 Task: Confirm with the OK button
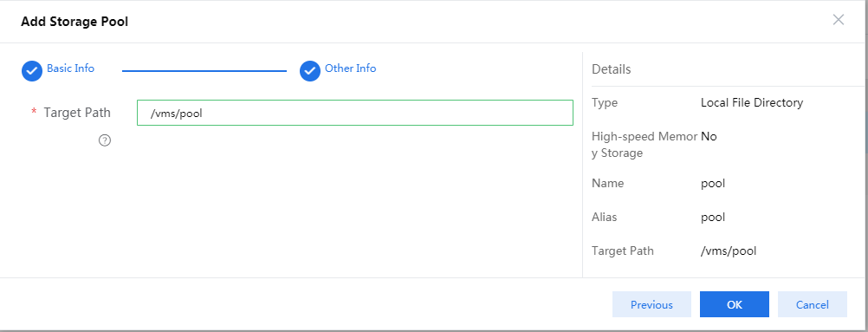point(734,304)
